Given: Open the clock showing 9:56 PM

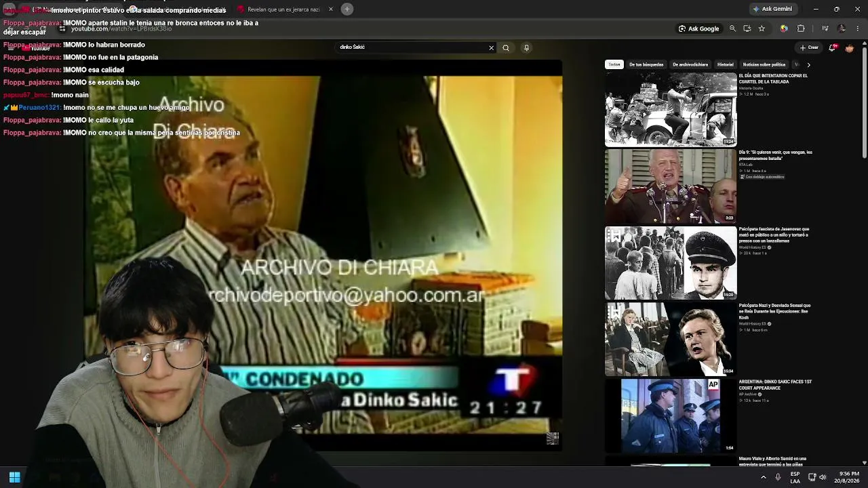Looking at the screenshot, I should point(849,477).
